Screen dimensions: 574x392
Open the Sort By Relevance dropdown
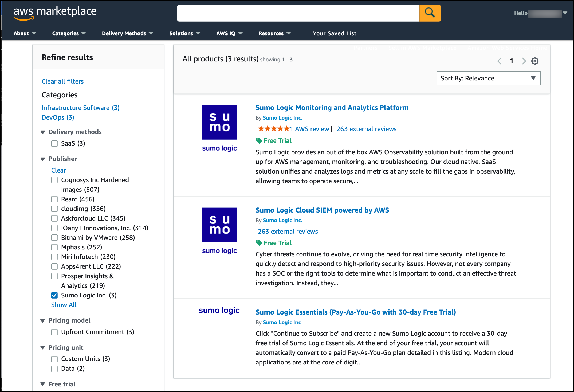click(488, 78)
